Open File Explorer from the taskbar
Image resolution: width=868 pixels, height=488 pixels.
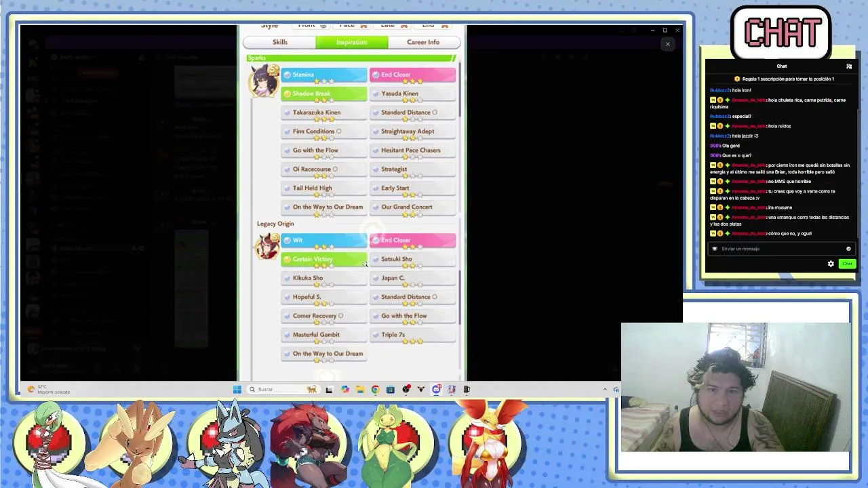360,389
